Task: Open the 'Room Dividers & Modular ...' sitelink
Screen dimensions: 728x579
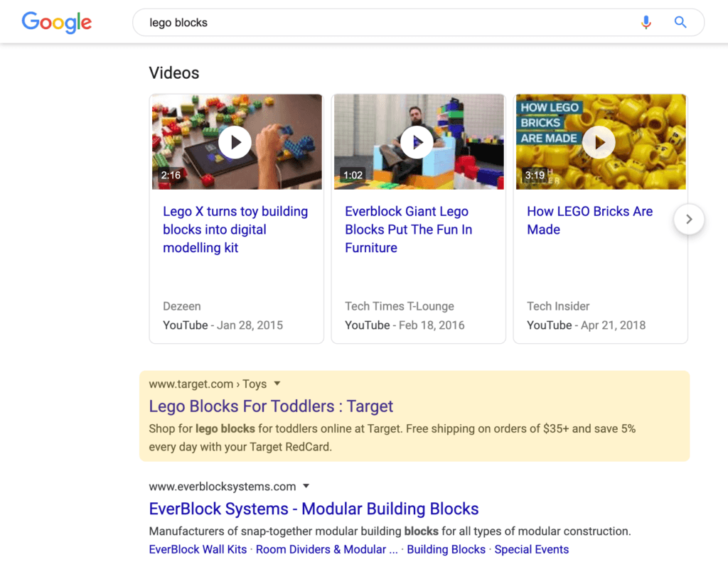Action: pyautogui.click(x=326, y=549)
